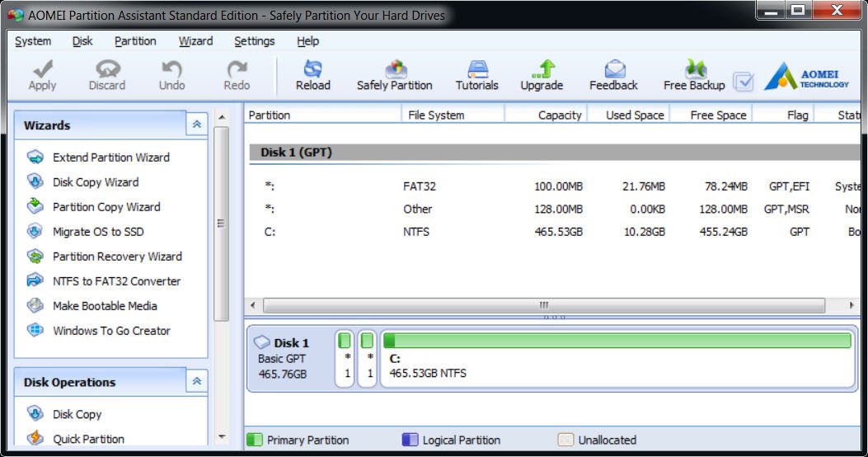868x457 pixels.
Task: Click the sidebar vertical scrollbar thumb
Action: click(221, 224)
